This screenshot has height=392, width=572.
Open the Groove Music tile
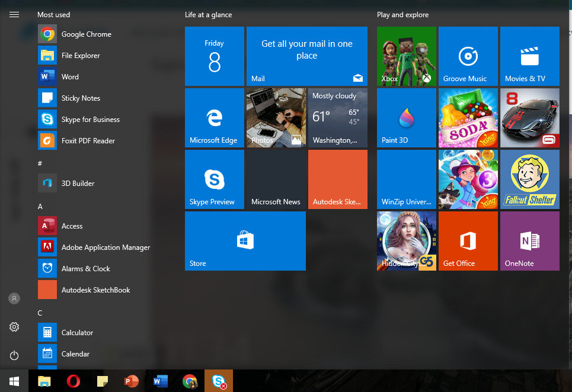click(468, 56)
